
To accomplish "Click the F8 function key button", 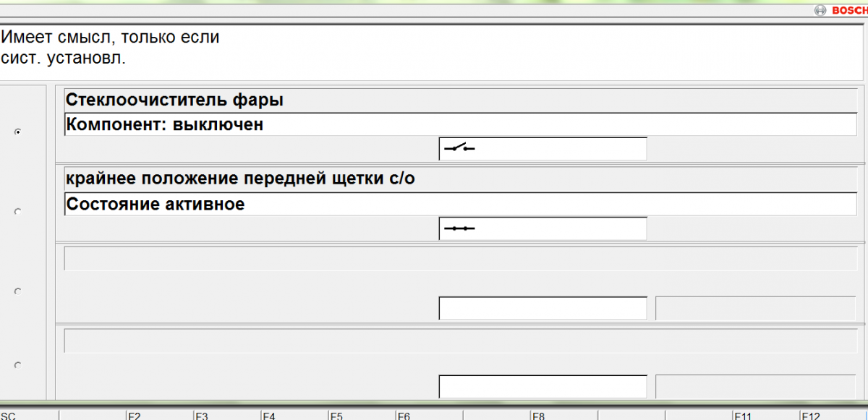I will 563,416.
